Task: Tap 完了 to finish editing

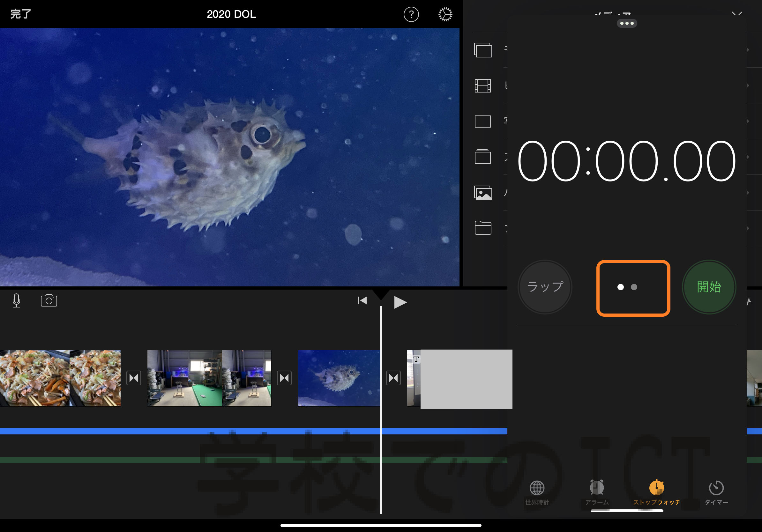Action: click(20, 14)
